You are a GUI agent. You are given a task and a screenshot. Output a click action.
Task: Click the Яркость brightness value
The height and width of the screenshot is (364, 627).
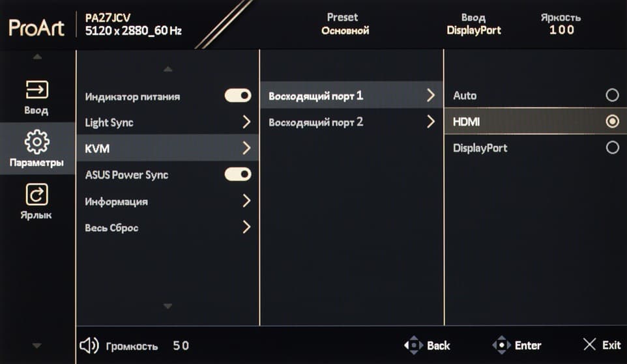(x=561, y=30)
